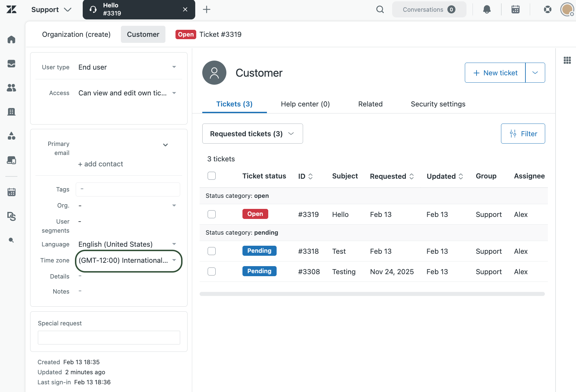576x392 pixels.
Task: Open the help lifesaver icon
Action: (548, 9)
